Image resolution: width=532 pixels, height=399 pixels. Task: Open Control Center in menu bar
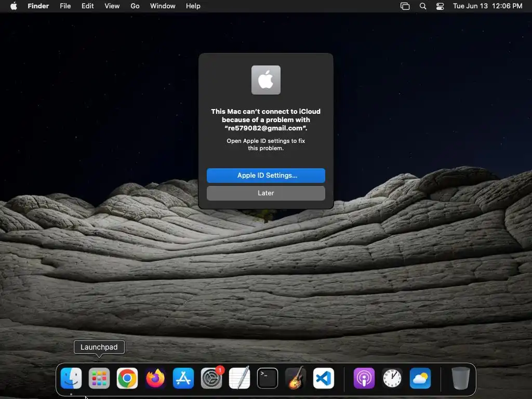(x=440, y=6)
